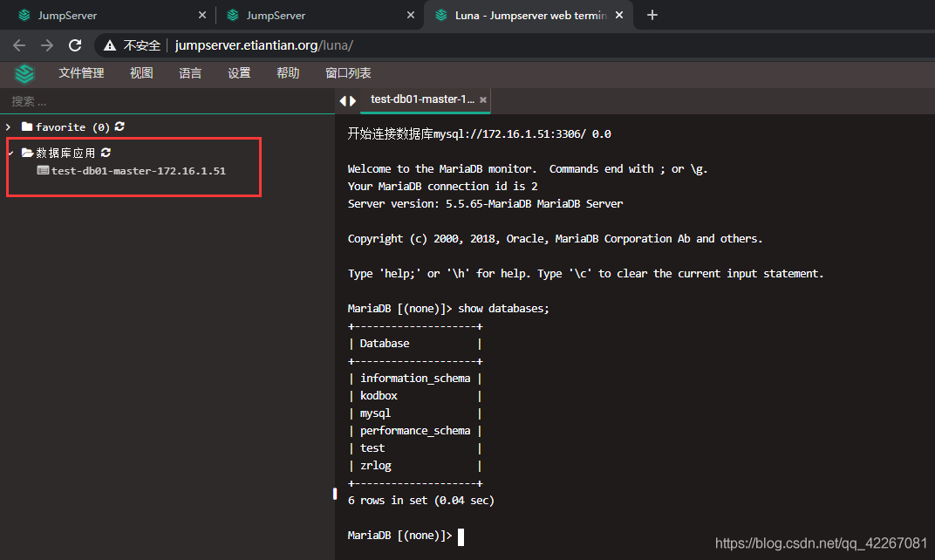
Task: Click the 不安全 security warning indicator
Action: [132, 45]
